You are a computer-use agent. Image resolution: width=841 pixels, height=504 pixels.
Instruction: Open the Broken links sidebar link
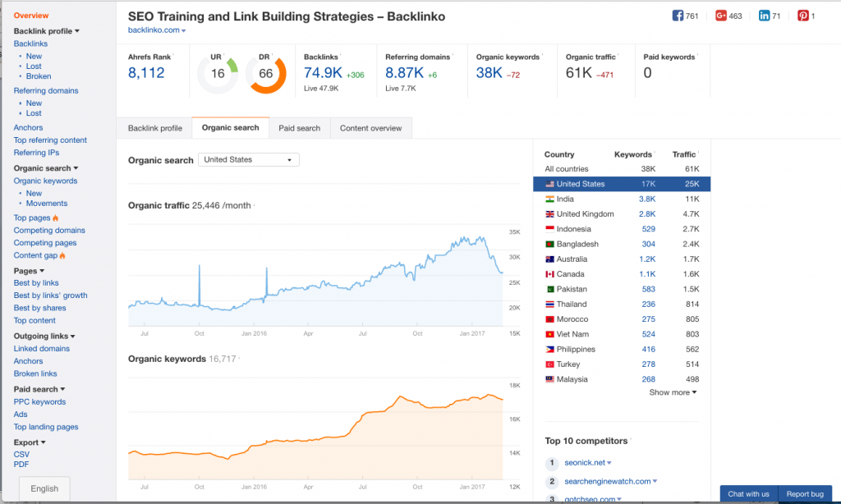coord(35,373)
